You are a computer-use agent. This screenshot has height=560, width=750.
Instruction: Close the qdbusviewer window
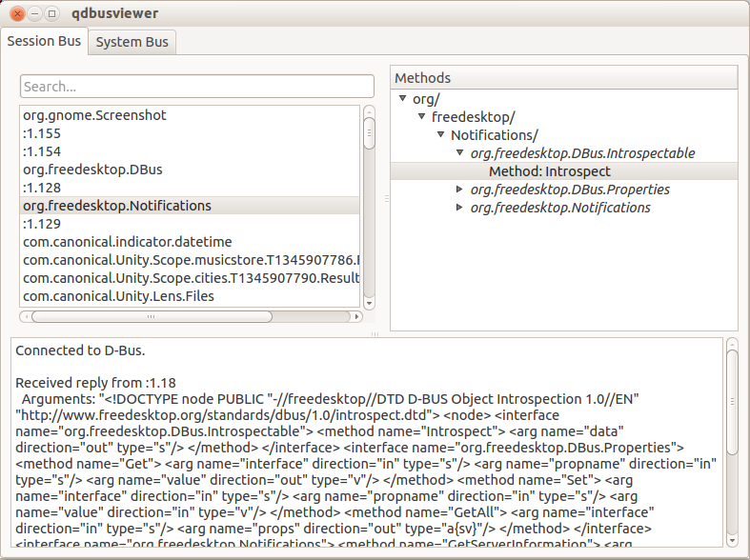coord(17,13)
